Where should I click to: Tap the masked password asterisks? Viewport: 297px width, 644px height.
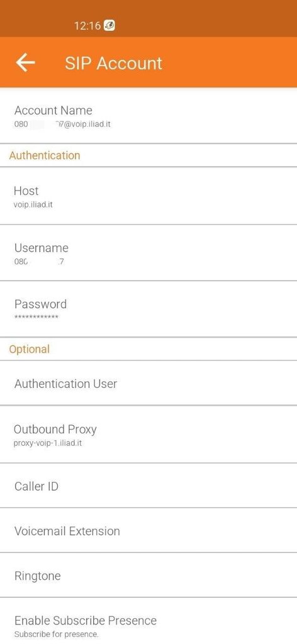[x=36, y=317]
